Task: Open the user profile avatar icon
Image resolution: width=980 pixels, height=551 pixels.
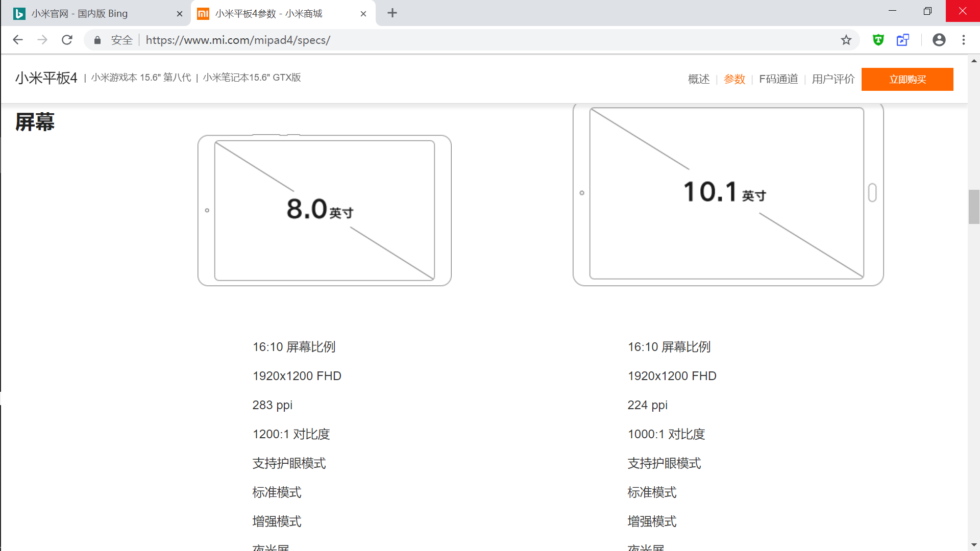Action: (939, 40)
